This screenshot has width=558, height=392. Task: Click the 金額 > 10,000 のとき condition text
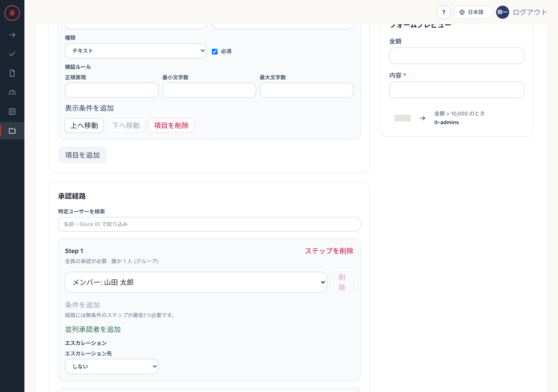pyautogui.click(x=459, y=113)
